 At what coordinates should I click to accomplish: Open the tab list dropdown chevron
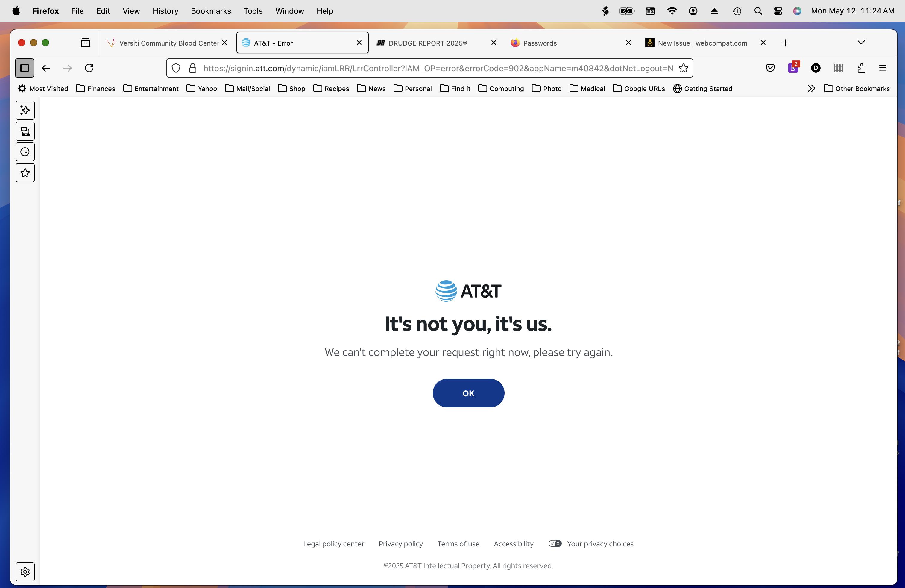tap(861, 42)
